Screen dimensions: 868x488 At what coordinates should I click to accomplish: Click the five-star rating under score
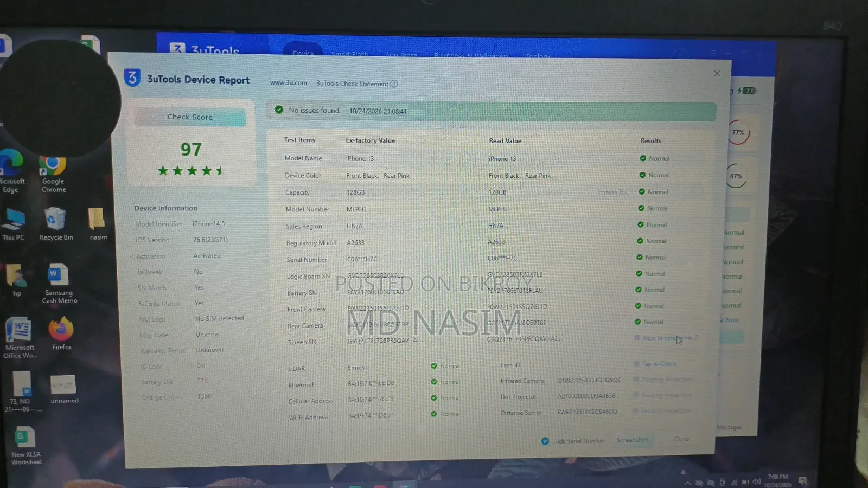(x=190, y=171)
